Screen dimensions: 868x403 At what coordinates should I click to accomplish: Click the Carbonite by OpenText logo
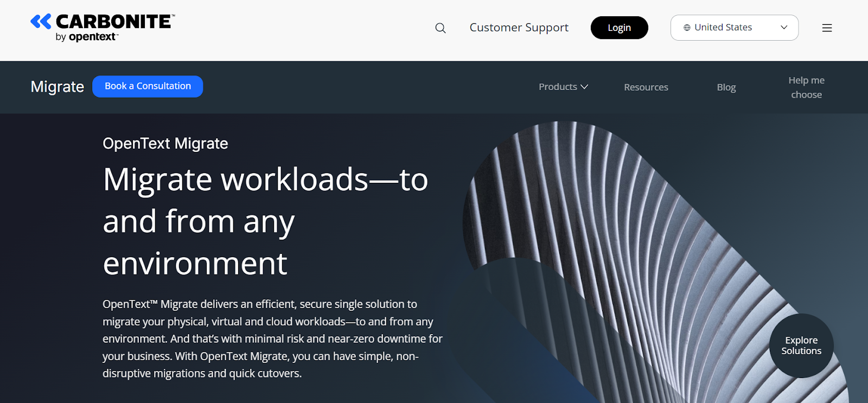103,28
